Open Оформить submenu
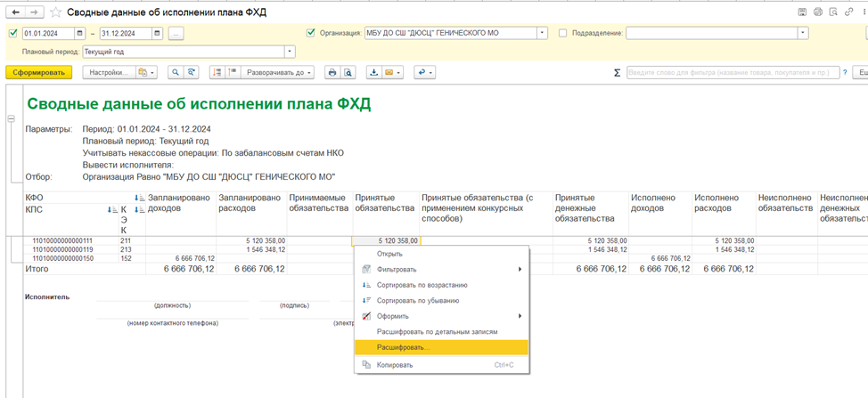The image size is (868, 398). pyautogui.click(x=441, y=316)
